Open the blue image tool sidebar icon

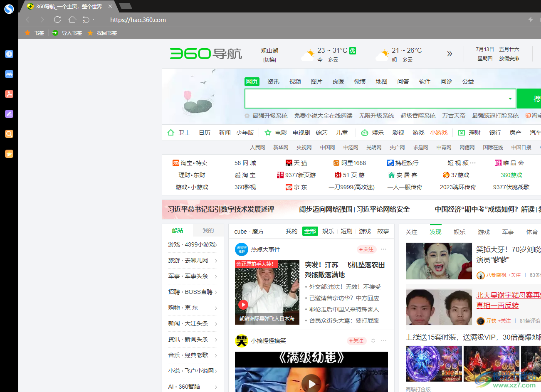9,74
